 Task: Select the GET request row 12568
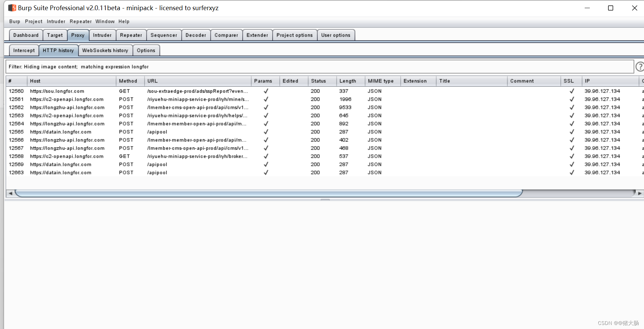[325, 156]
